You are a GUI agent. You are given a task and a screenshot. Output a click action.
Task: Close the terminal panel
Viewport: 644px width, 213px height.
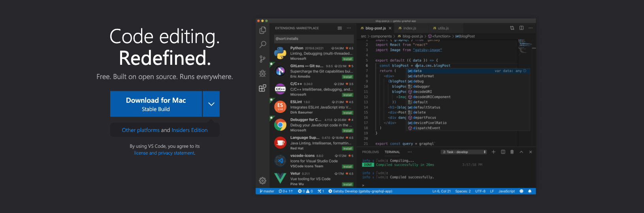[531, 152]
